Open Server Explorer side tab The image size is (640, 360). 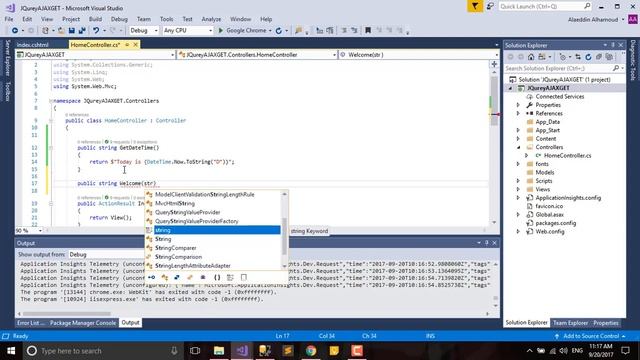tap(7, 58)
